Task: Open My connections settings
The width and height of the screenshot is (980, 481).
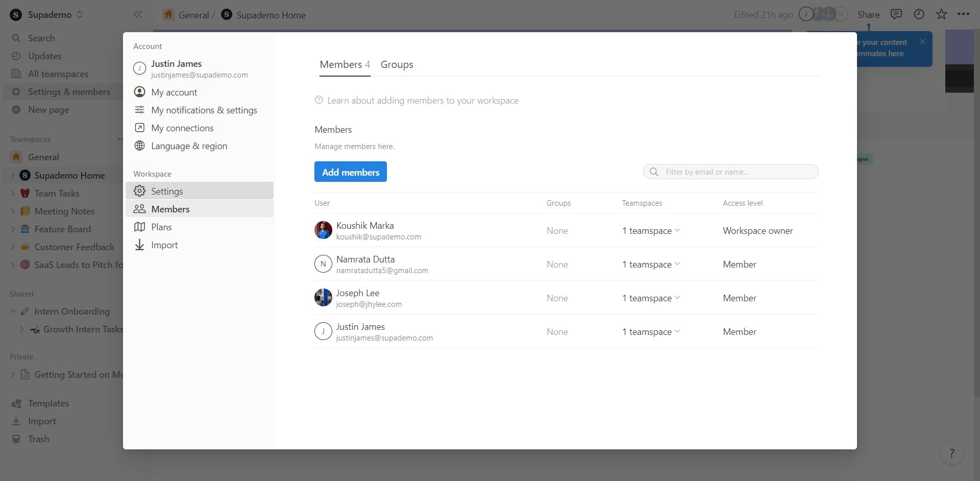Action: 182,128
